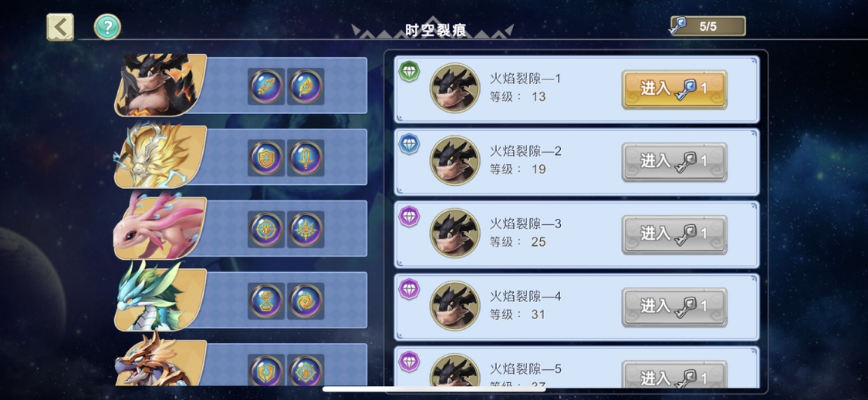Click the 进入 button for 火焰裂隙—3

[674, 234]
